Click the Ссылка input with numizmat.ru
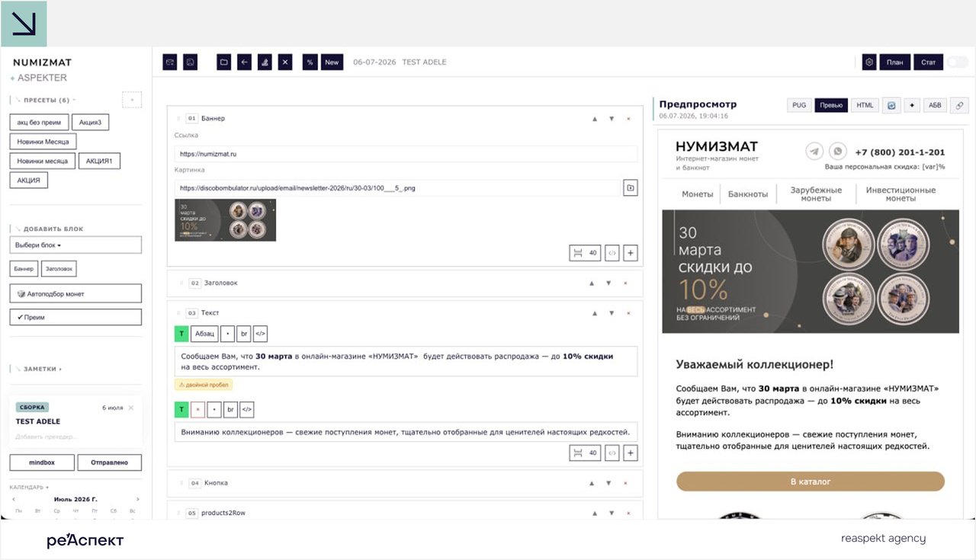This screenshot has height=560, width=976. tap(406, 154)
